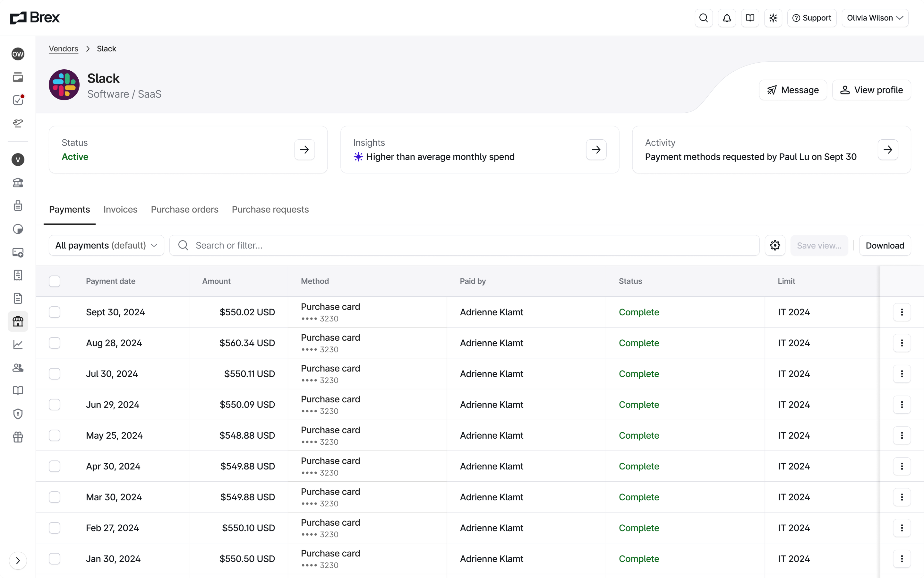Check the Aug 28, 2024 payment row
The image size is (924, 578).
(x=55, y=343)
